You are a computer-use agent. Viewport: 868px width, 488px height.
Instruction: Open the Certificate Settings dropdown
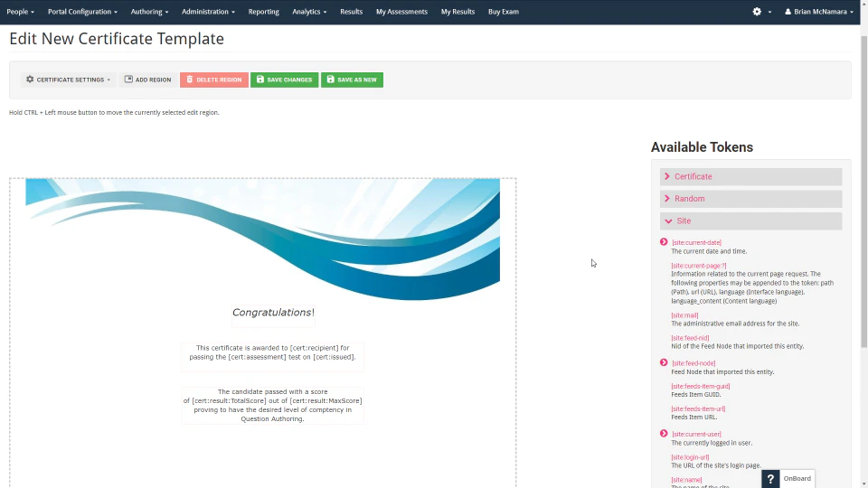[68, 80]
